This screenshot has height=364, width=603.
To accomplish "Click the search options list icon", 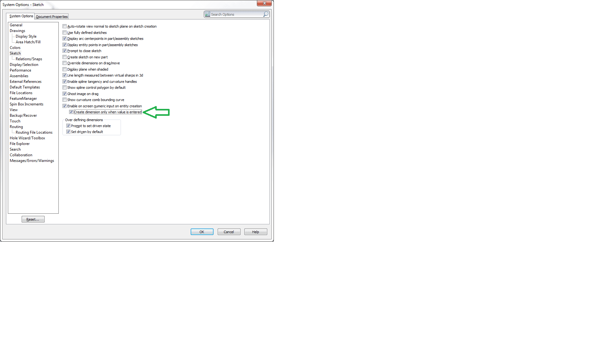I will pos(207,14).
